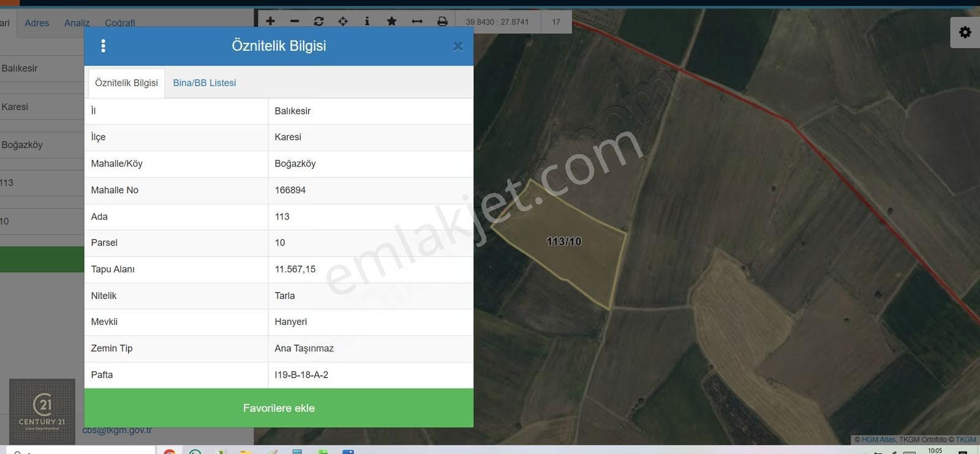The image size is (980, 454).
Task: Click the green query button in sidebar
Action: coord(42,259)
